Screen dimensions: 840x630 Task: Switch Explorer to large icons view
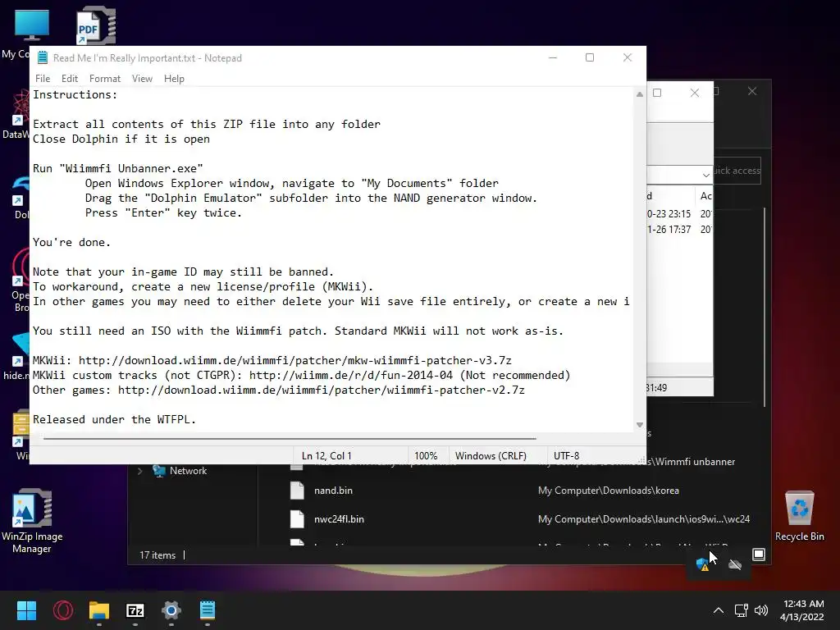pos(759,555)
